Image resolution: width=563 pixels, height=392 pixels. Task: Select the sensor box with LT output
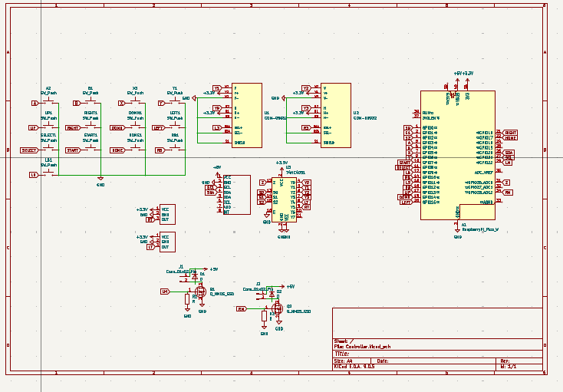point(167,242)
